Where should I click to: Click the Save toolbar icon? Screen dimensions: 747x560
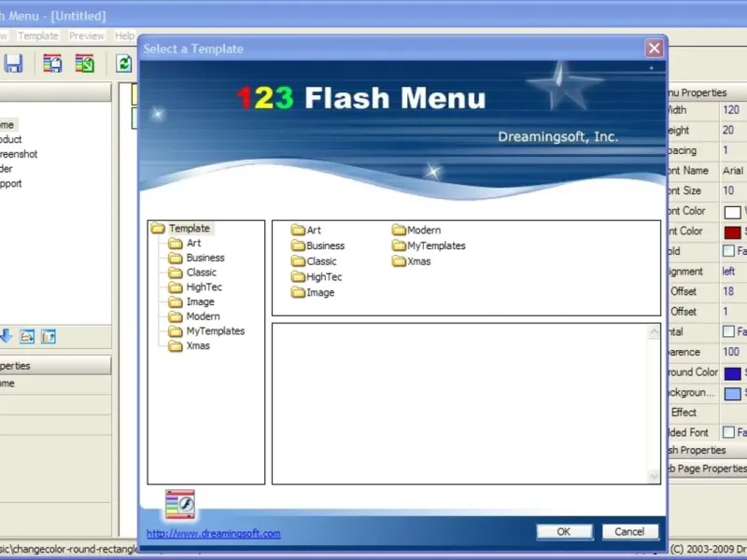[x=13, y=63]
